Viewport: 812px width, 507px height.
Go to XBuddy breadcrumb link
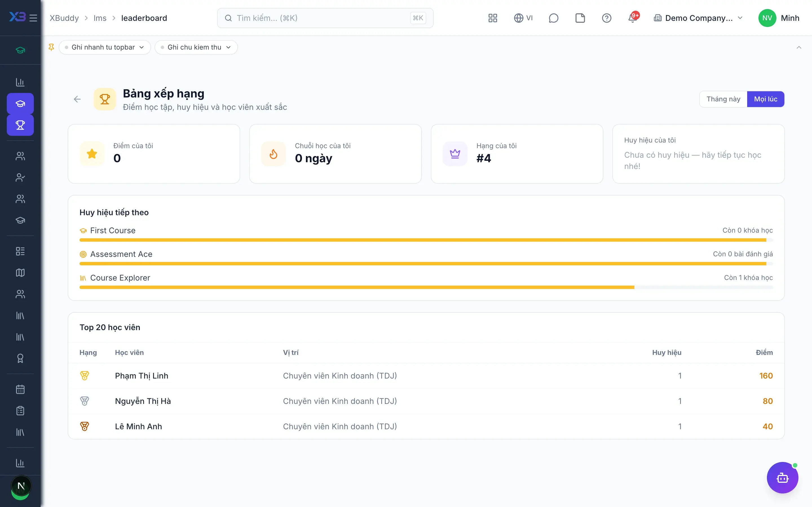[64, 18]
